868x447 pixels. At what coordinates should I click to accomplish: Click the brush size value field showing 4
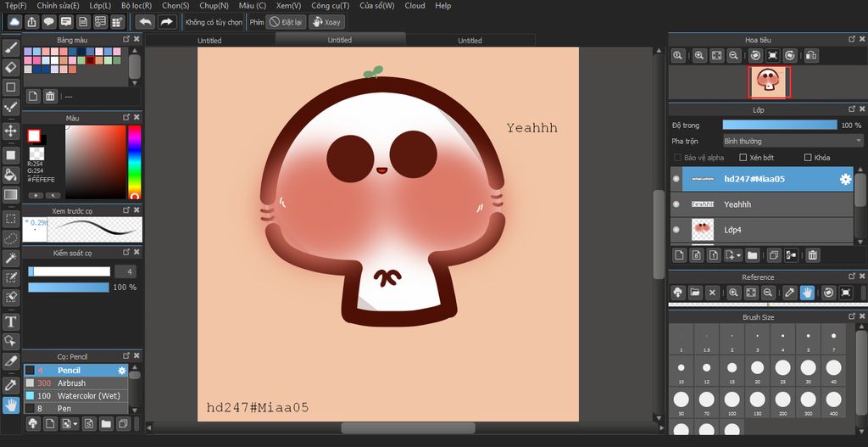(125, 271)
